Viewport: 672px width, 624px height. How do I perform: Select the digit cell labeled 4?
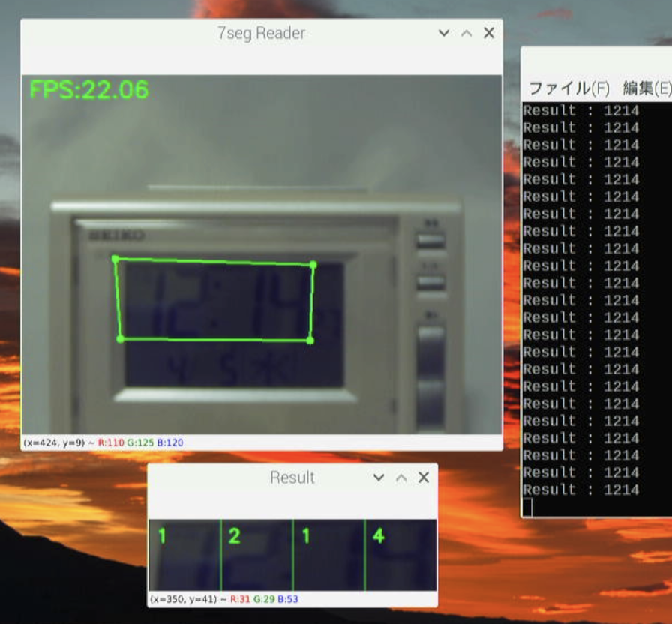click(x=401, y=555)
